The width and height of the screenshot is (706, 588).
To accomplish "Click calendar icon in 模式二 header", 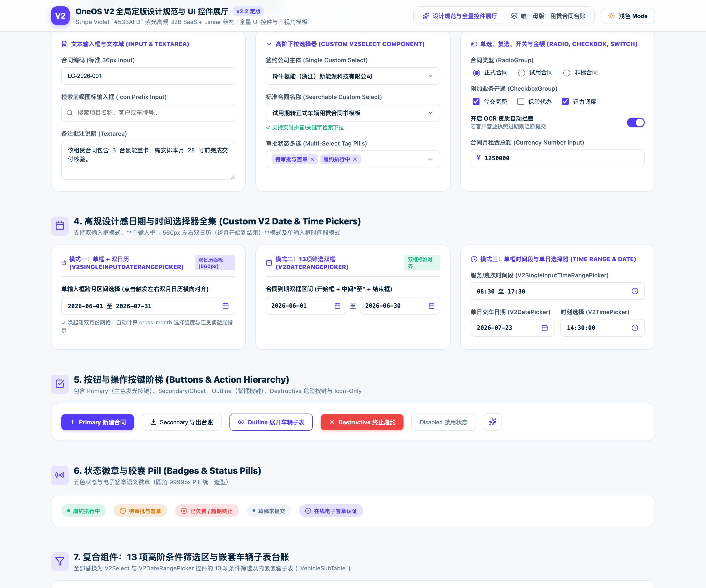I will click(269, 263).
